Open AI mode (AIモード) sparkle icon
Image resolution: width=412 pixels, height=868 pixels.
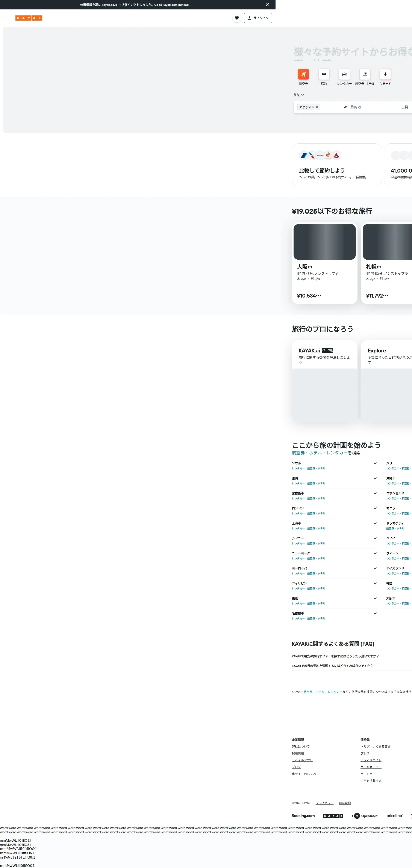click(x=385, y=74)
